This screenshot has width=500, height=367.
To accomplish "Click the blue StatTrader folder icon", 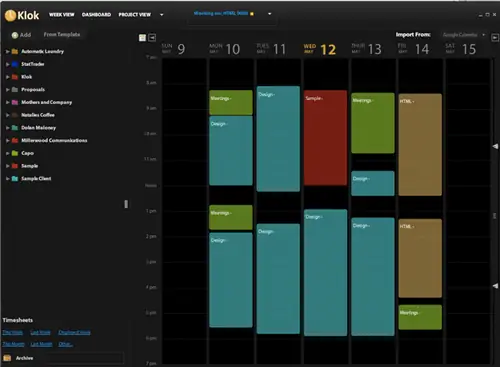I will [x=15, y=64].
